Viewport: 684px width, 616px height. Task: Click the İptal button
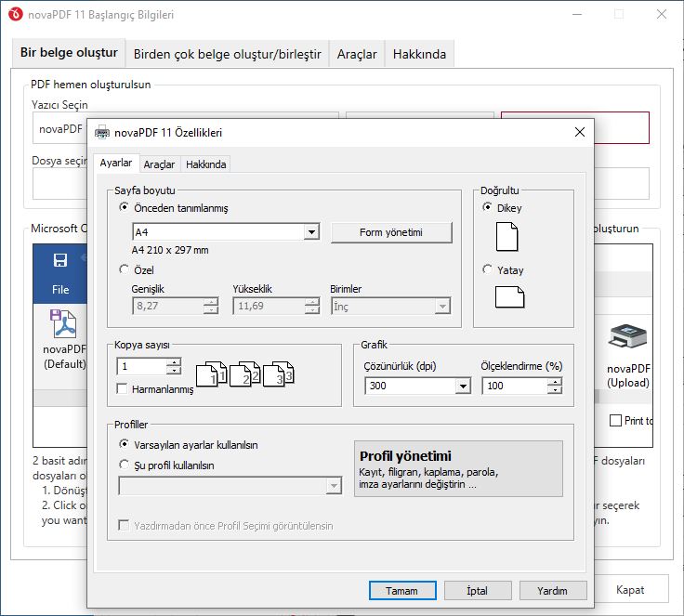point(478,591)
